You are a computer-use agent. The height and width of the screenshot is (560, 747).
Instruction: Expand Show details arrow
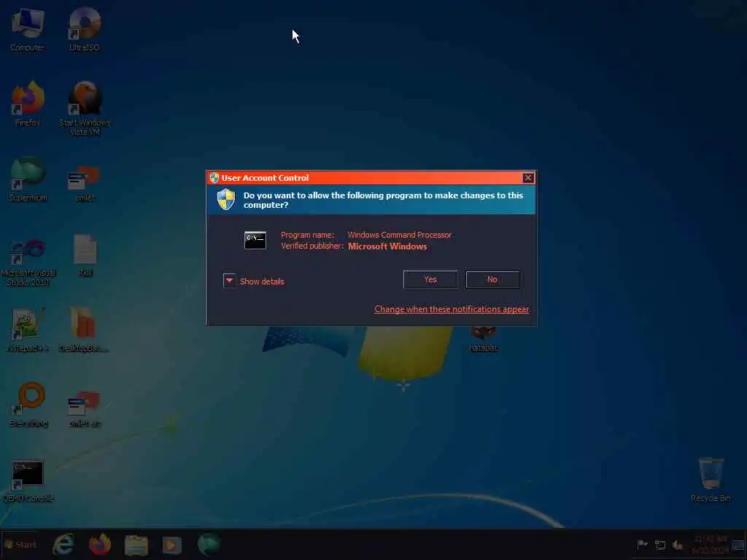coord(229,281)
